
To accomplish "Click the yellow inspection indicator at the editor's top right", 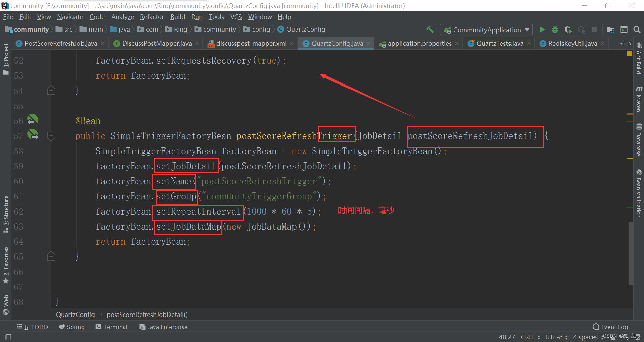I will pos(630,53).
